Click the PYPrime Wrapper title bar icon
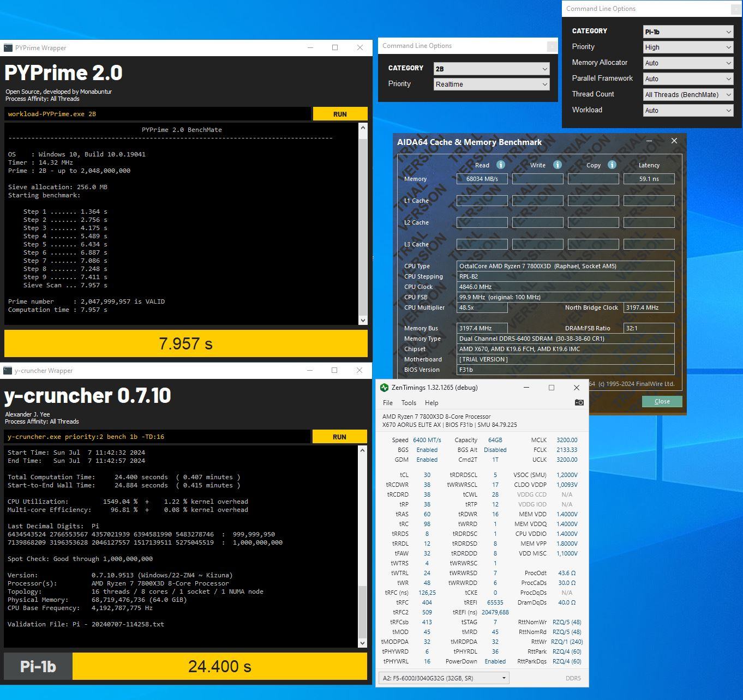The height and width of the screenshot is (700, 743). click(x=8, y=48)
